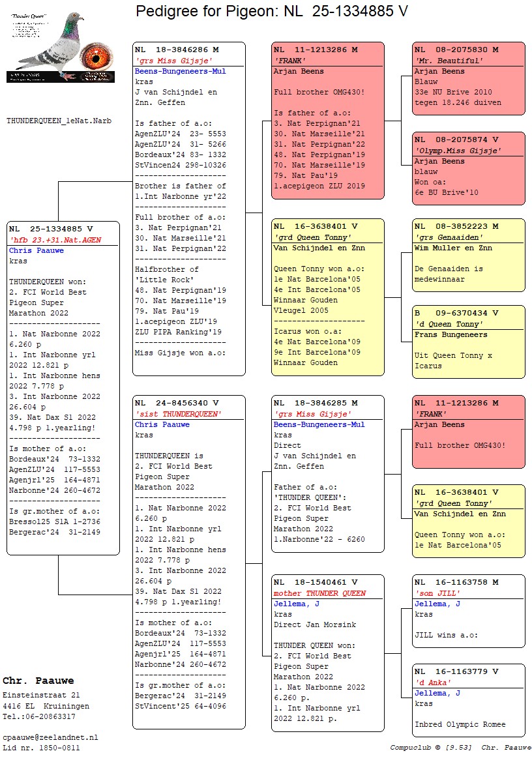Click the 'hfb 23.+31.Nat.AGEN' label

coord(55,240)
